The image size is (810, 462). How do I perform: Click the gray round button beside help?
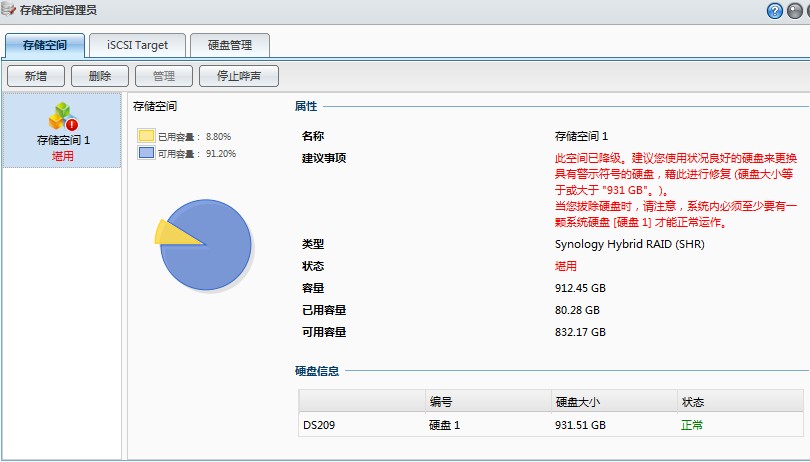click(794, 11)
